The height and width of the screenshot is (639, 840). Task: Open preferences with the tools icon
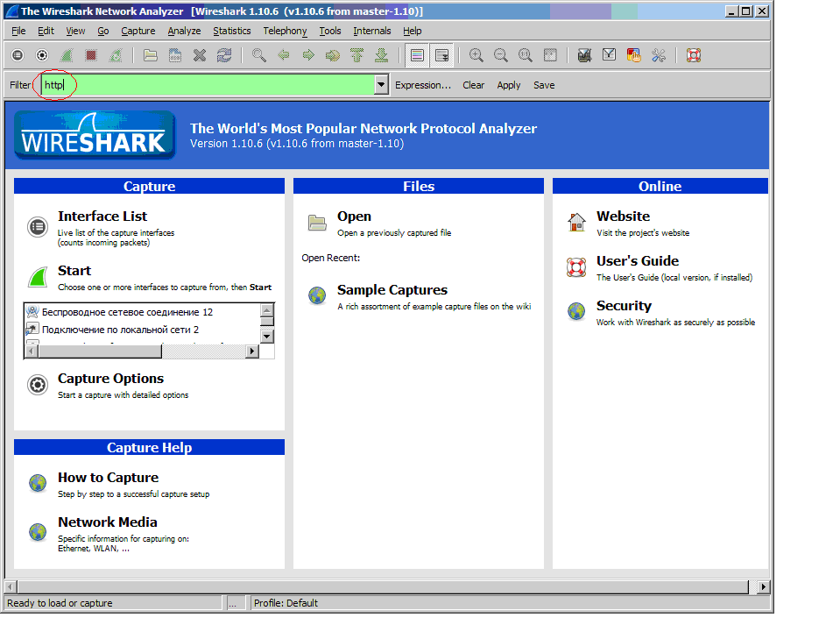(659, 55)
